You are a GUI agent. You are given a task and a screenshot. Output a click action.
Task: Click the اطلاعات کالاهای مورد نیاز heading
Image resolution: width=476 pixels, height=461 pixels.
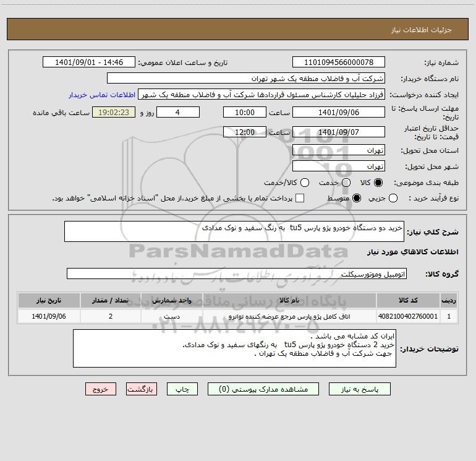point(413,252)
